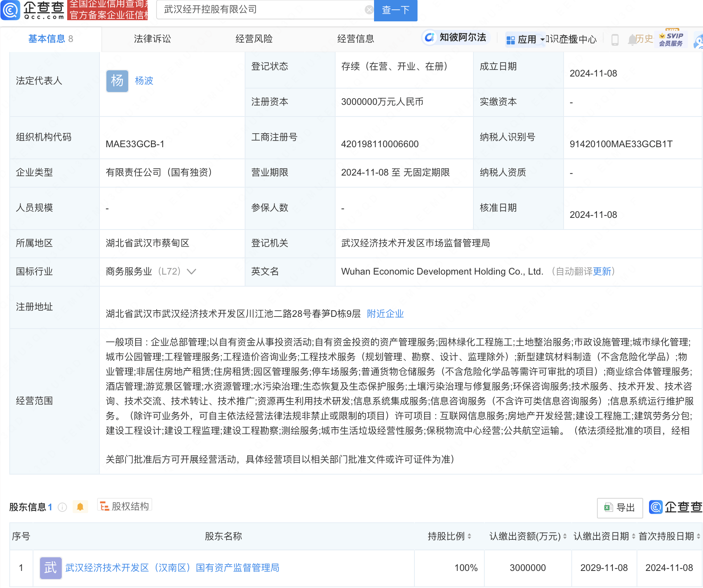Expand 商务服务业 (L72) industry details
Viewport: 703px width, 588px height.
coord(191,272)
